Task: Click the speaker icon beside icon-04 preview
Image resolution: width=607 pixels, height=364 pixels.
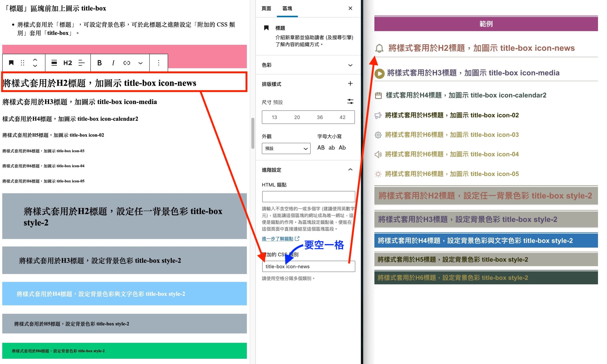Action: click(378, 155)
